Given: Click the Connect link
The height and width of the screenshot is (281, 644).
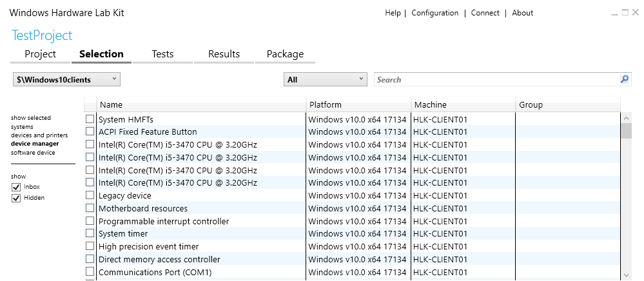Looking at the screenshot, I should 485,13.
